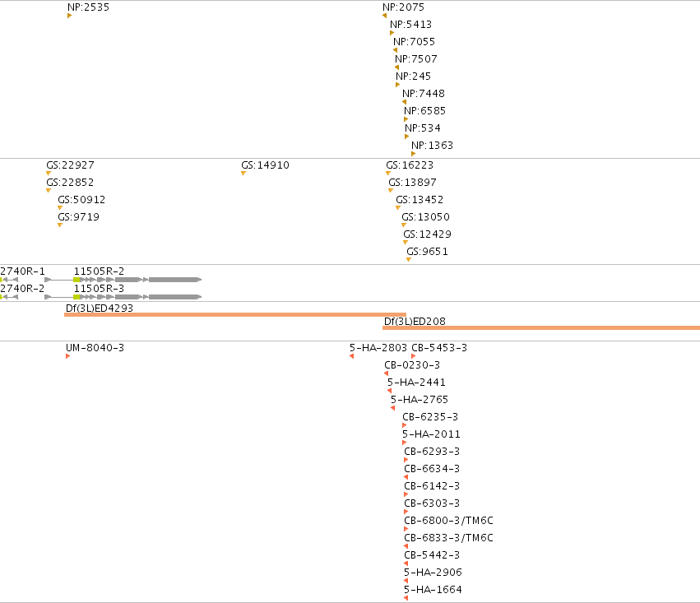The width and height of the screenshot is (700, 603).
Task: Select the GS:14910 insertion label
Action: pyautogui.click(x=265, y=165)
